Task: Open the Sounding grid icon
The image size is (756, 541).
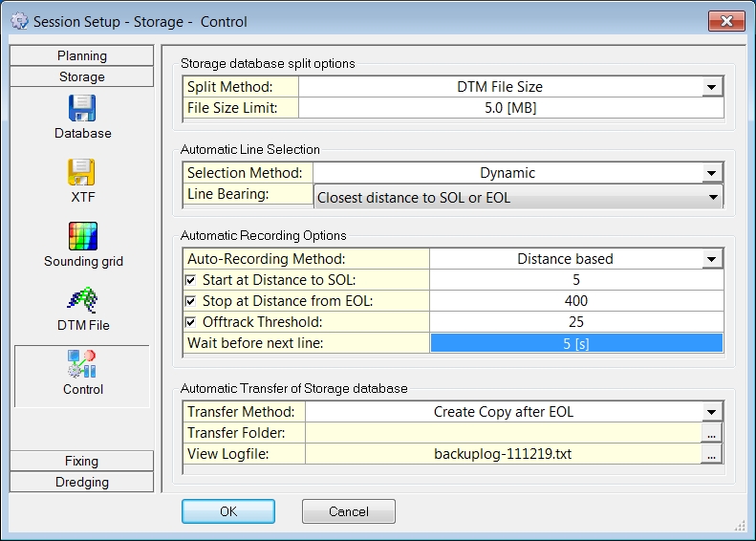Action: click(82, 236)
